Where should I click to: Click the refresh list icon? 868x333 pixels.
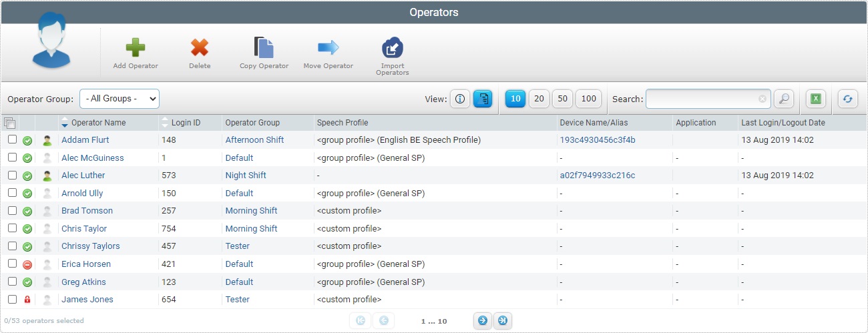[x=847, y=99]
